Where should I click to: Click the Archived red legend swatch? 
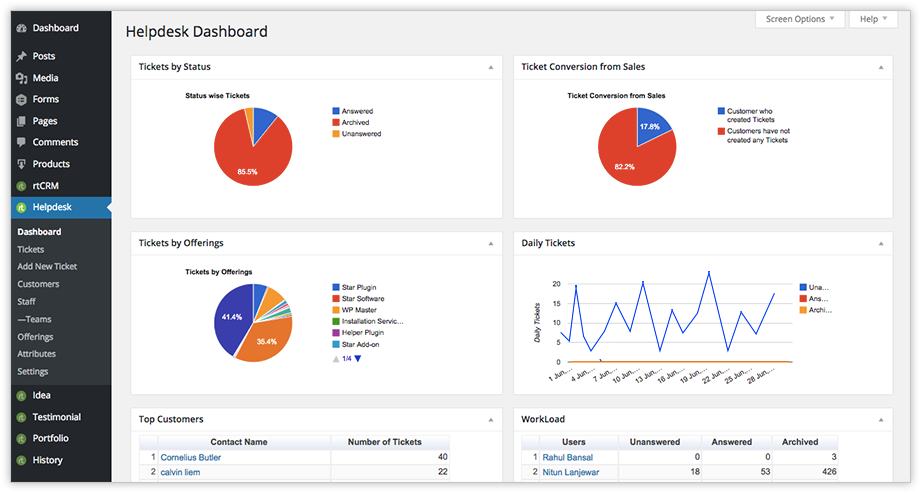pos(336,123)
